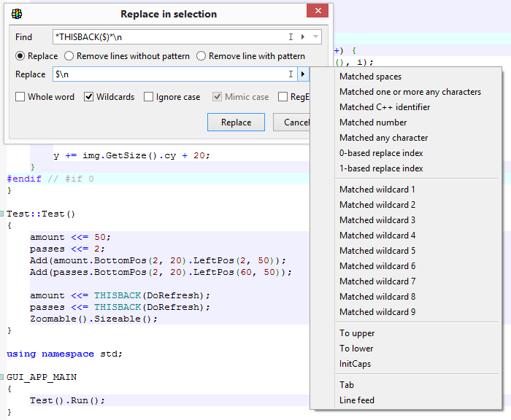Image resolution: width=511 pixels, height=420 pixels.
Task: Pick the To upper menu item
Action: pyautogui.click(x=357, y=333)
